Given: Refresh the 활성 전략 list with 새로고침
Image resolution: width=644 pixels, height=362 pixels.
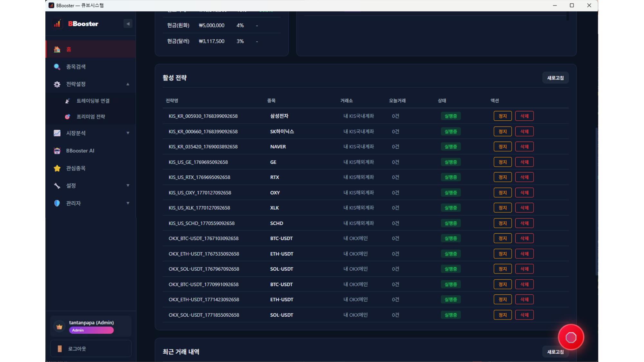Looking at the screenshot, I should pos(555,78).
